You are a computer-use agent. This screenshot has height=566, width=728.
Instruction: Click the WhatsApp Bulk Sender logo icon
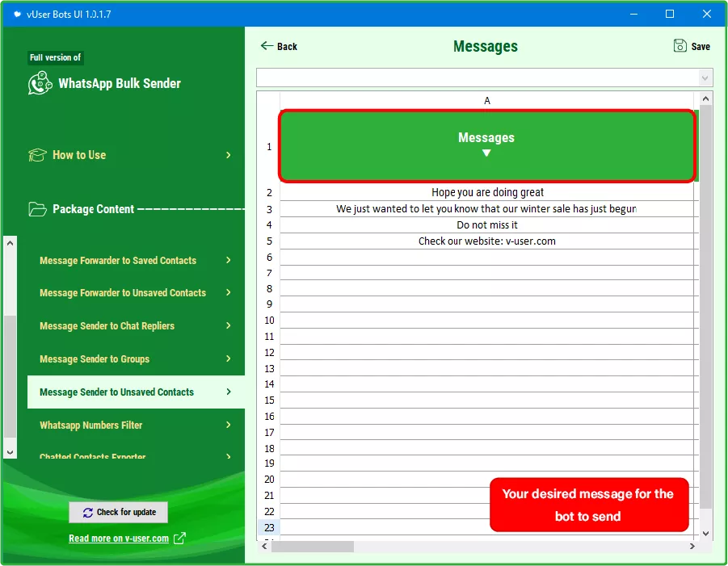pyautogui.click(x=40, y=83)
